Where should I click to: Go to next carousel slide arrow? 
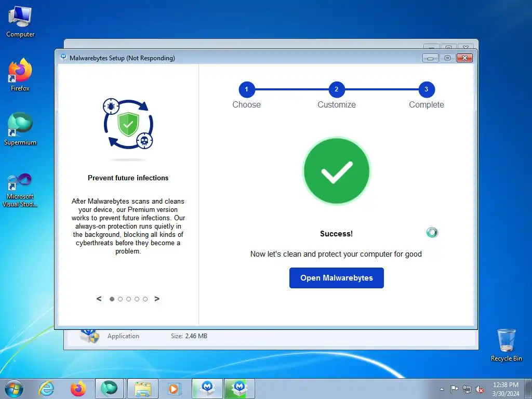click(x=157, y=299)
